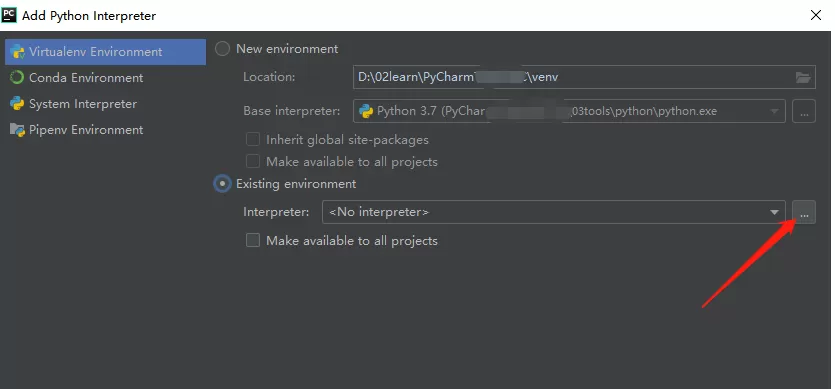Click the "Location:" label
The image size is (835, 389).
click(269, 77)
